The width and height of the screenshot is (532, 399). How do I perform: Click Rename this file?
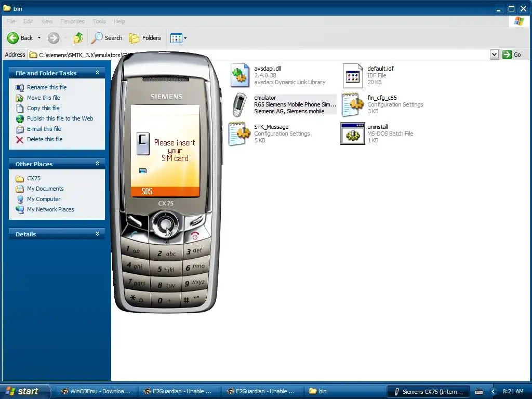point(47,87)
